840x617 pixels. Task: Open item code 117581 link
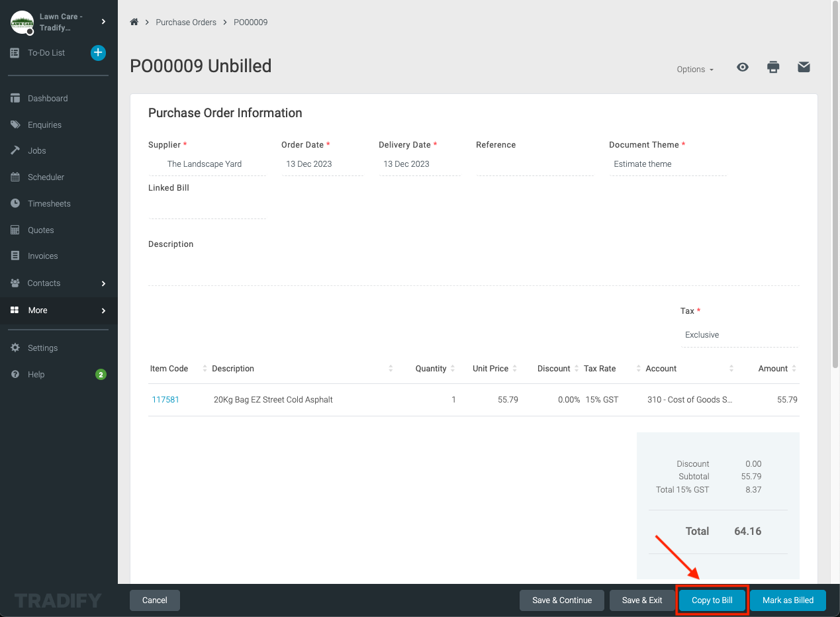pyautogui.click(x=165, y=400)
